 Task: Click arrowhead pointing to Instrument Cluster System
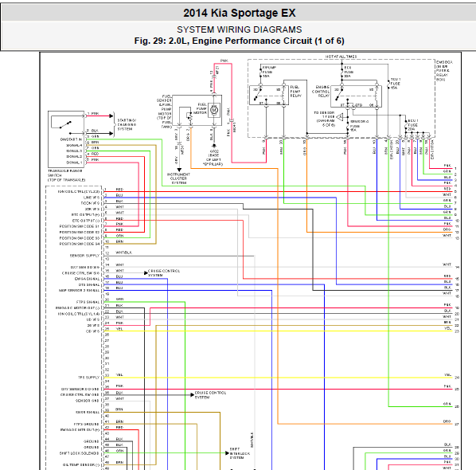(x=179, y=170)
